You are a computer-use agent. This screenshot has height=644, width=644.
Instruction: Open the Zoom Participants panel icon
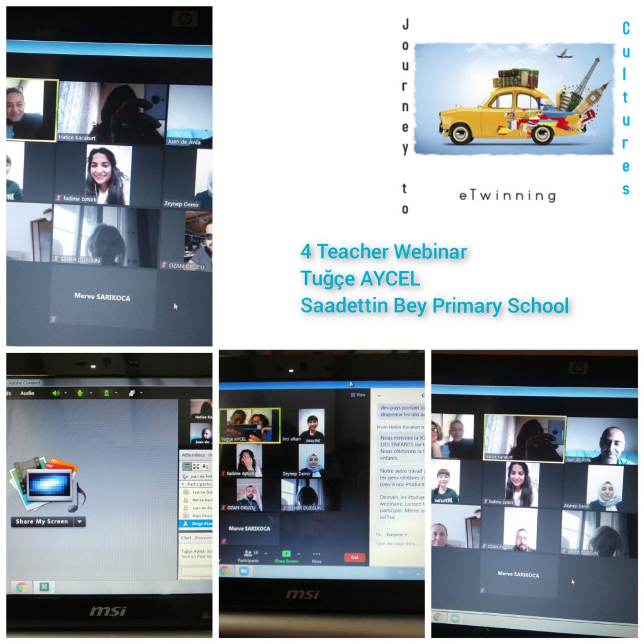[x=248, y=553]
